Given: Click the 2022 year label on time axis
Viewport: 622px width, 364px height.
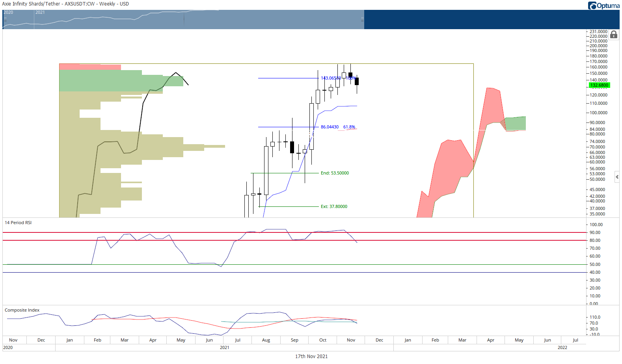Looking at the screenshot, I should [562, 347].
